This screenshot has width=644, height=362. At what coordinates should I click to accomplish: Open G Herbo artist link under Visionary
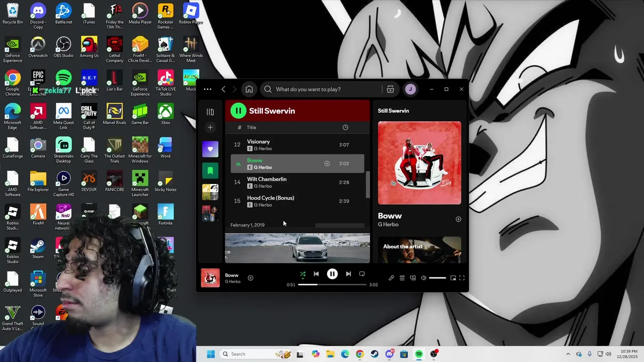263,149
